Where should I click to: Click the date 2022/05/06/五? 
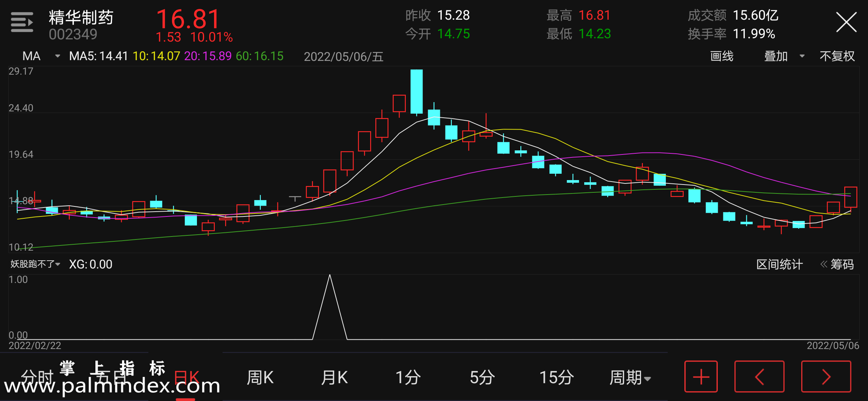coord(343,56)
